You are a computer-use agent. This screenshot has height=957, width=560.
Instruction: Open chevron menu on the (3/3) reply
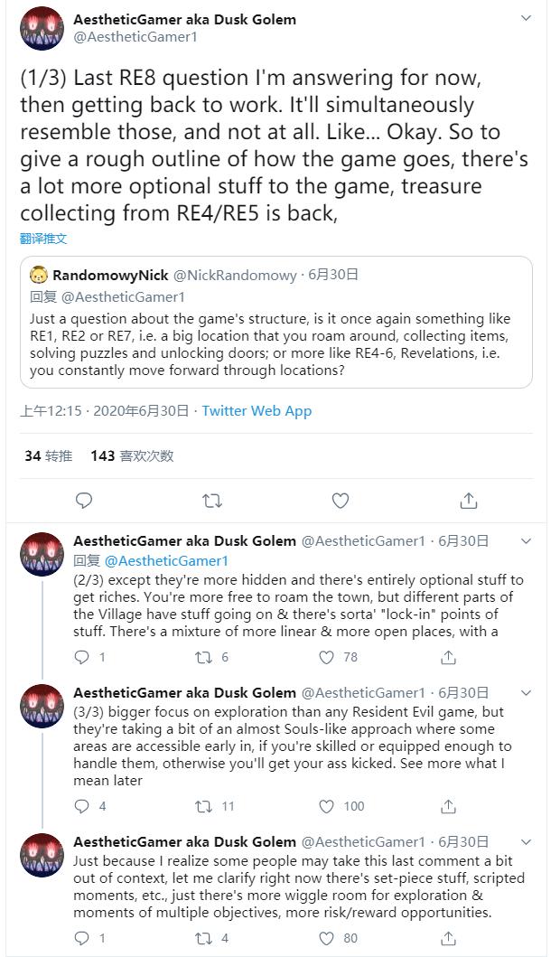pyautogui.click(x=527, y=692)
